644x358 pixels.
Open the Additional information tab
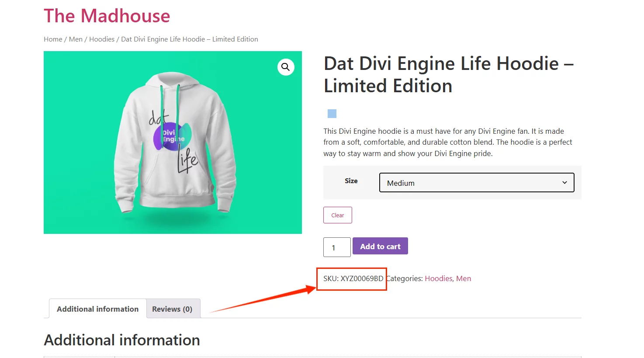tap(97, 309)
